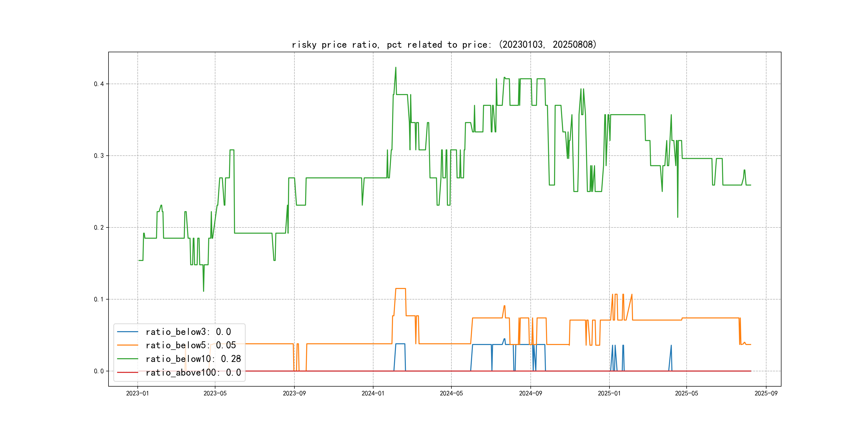Viewport: 868px width, 434px height.
Task: Select the 'ratio_below10: 0.28' legend label
Action: pos(193,359)
